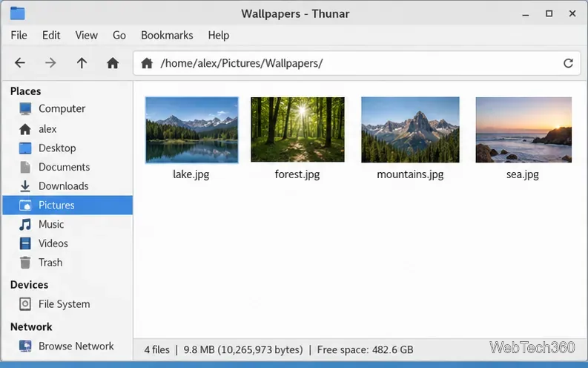Maximize the Thunar window
This screenshot has width=588, height=368.
tap(549, 13)
